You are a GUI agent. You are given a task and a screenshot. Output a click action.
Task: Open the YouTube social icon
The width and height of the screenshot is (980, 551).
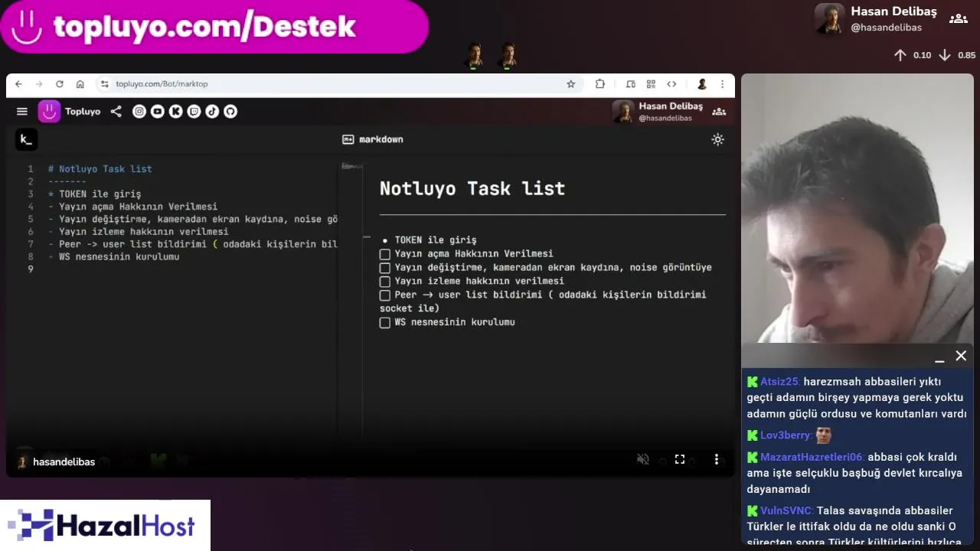coord(158,112)
